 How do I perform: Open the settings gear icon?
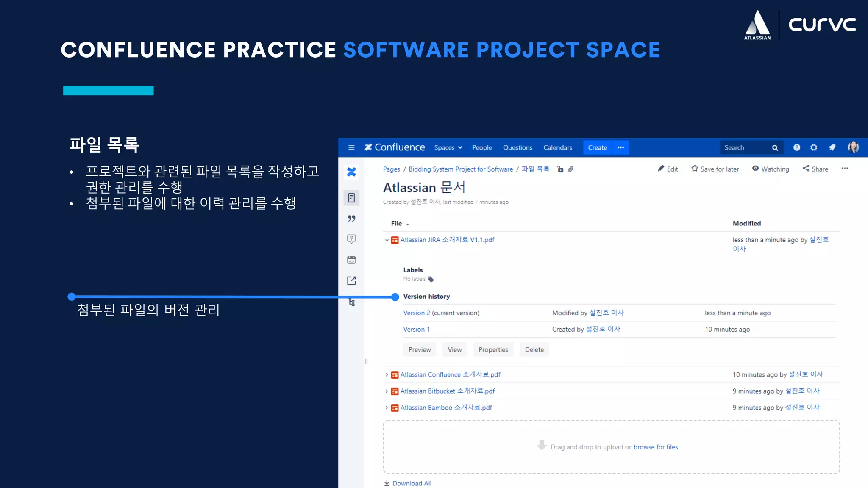pyautogui.click(x=814, y=147)
